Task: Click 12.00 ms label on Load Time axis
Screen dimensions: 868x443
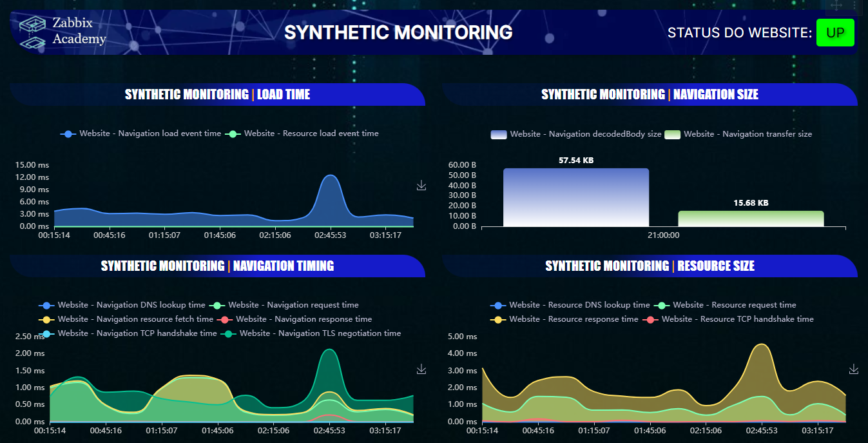Action: coord(32,177)
